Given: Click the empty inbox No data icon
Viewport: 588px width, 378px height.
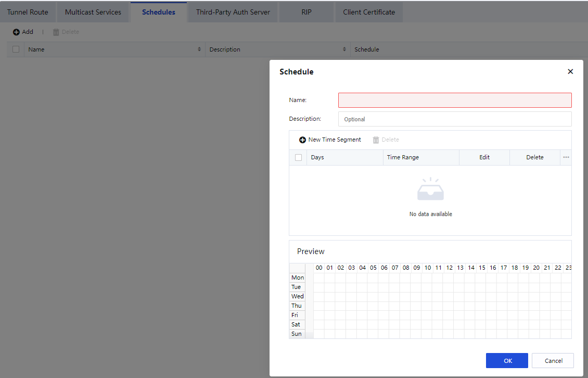Looking at the screenshot, I should click(x=430, y=190).
